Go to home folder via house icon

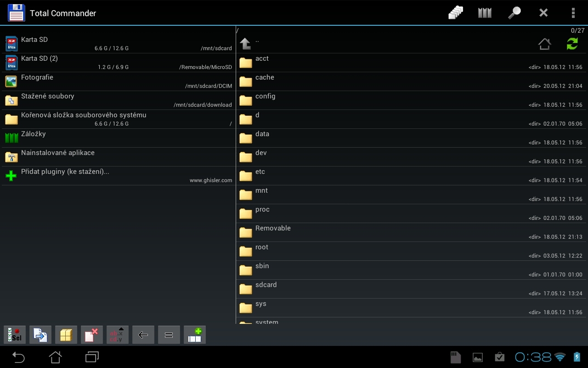[x=544, y=44]
